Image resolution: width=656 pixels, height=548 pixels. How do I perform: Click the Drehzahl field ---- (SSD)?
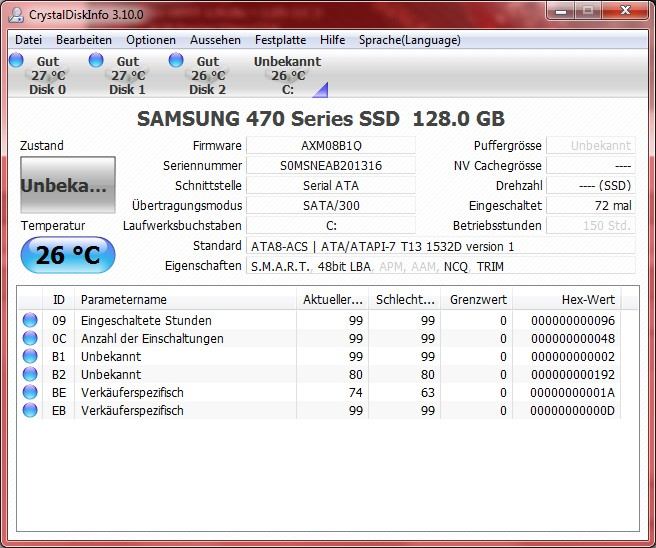[591, 185]
